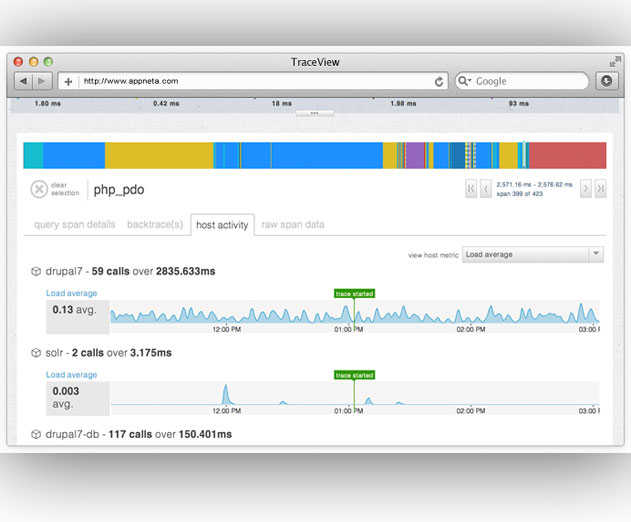Open the host metric Load average dropdown
631x522 pixels.
532,254
